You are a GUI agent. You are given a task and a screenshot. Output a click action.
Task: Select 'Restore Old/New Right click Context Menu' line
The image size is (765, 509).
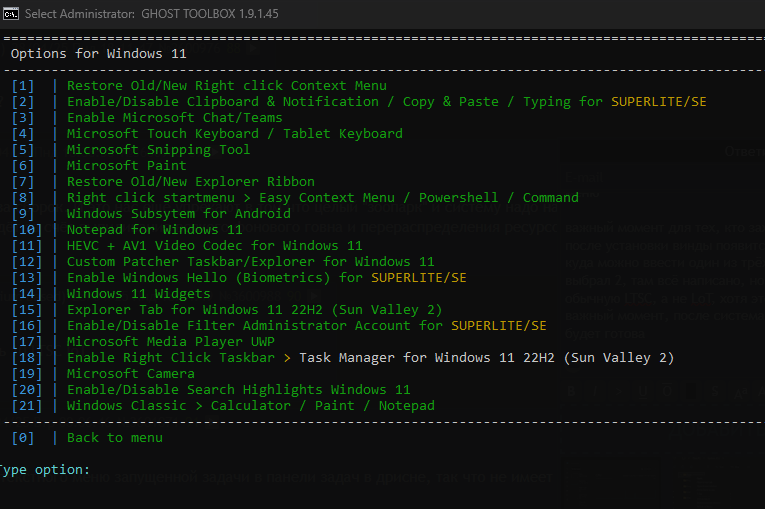pyautogui.click(x=227, y=86)
